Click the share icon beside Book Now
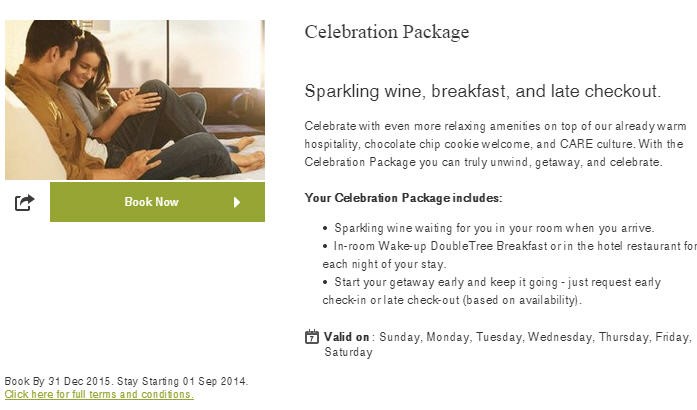This screenshot has height=410, width=697. coord(24,202)
